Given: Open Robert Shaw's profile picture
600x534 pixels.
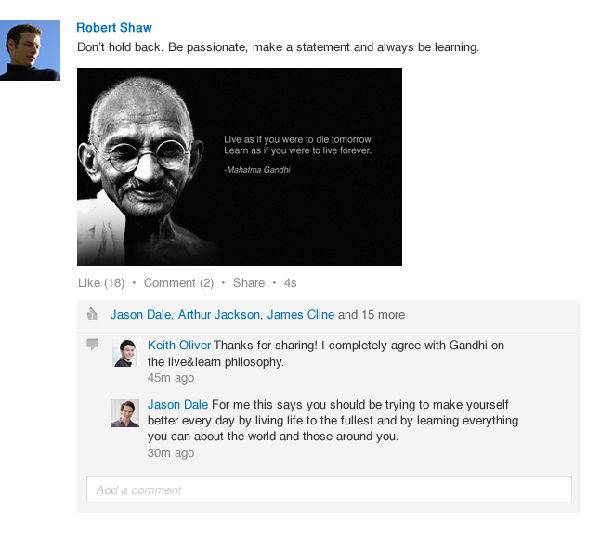Looking at the screenshot, I should pos(30,51).
